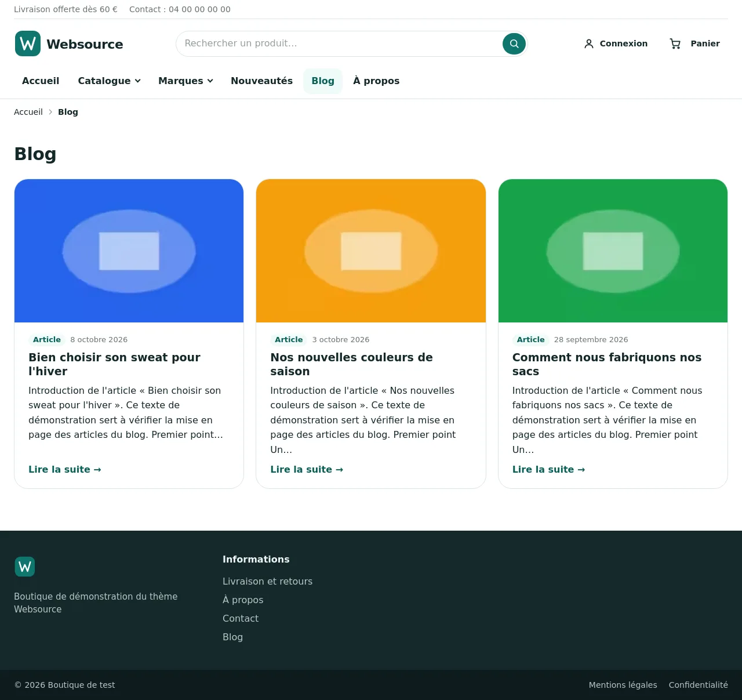Image resolution: width=742 pixels, height=700 pixels.
Task: Open the Confidentialité link
Action: point(699,685)
